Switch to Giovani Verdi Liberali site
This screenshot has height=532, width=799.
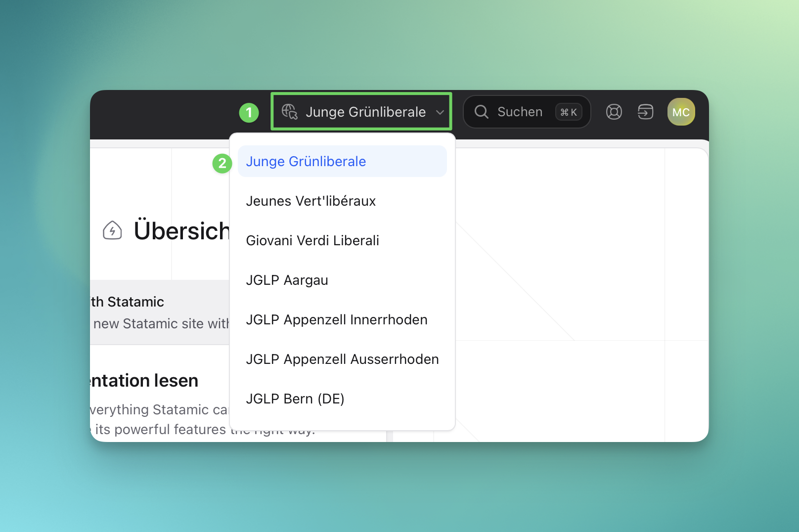342,240
